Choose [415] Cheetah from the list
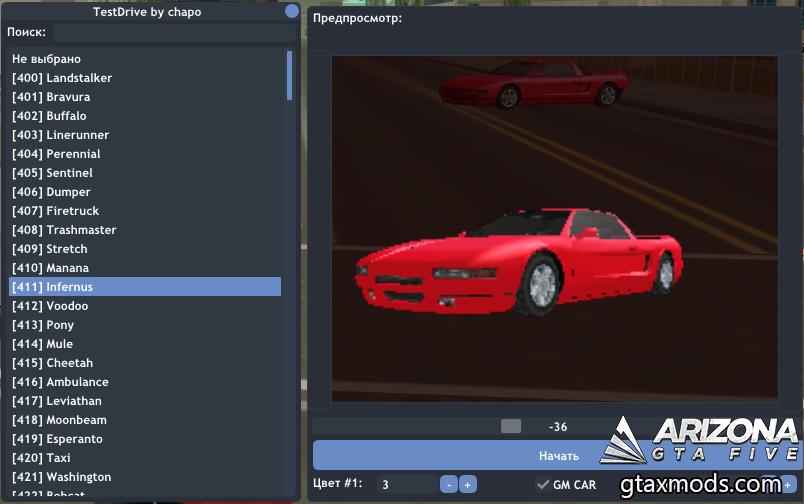Viewport: 804px width, 504px height. tap(54, 363)
